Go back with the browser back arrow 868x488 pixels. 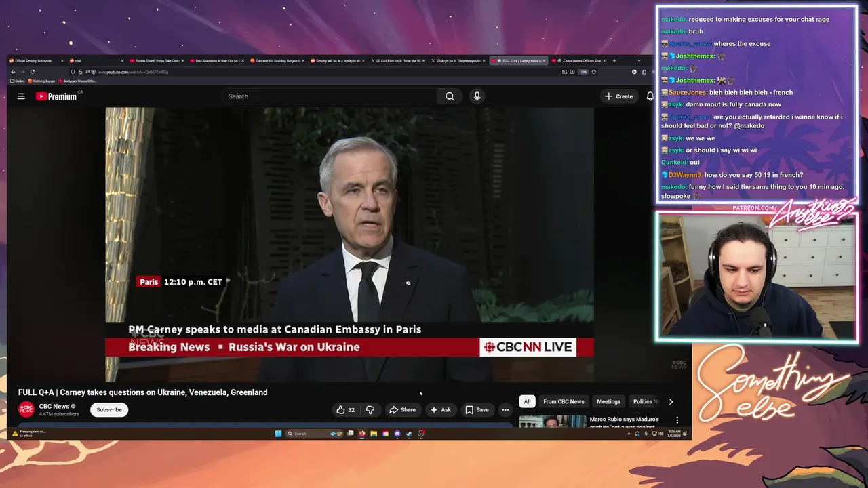point(13,72)
